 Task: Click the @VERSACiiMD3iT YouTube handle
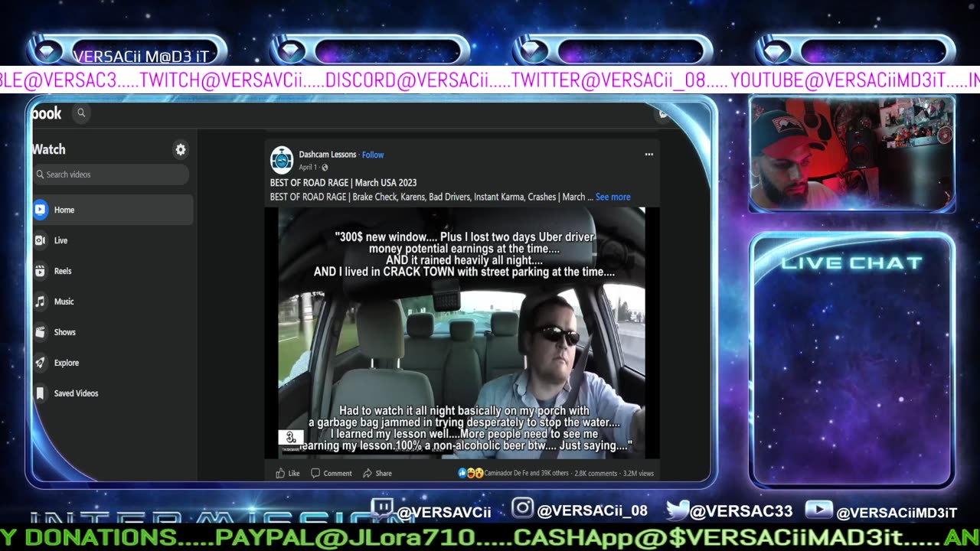pyautogui.click(x=897, y=513)
